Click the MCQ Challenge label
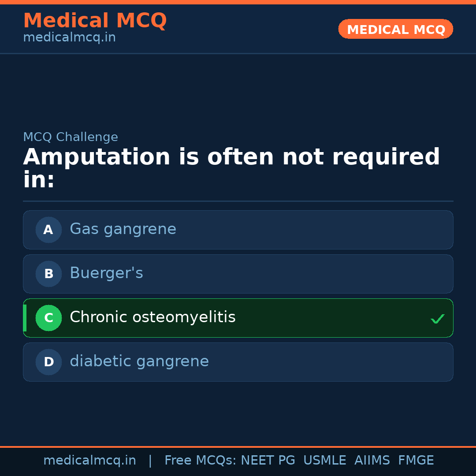Image resolution: width=476 pixels, height=476 pixels. 71,137
